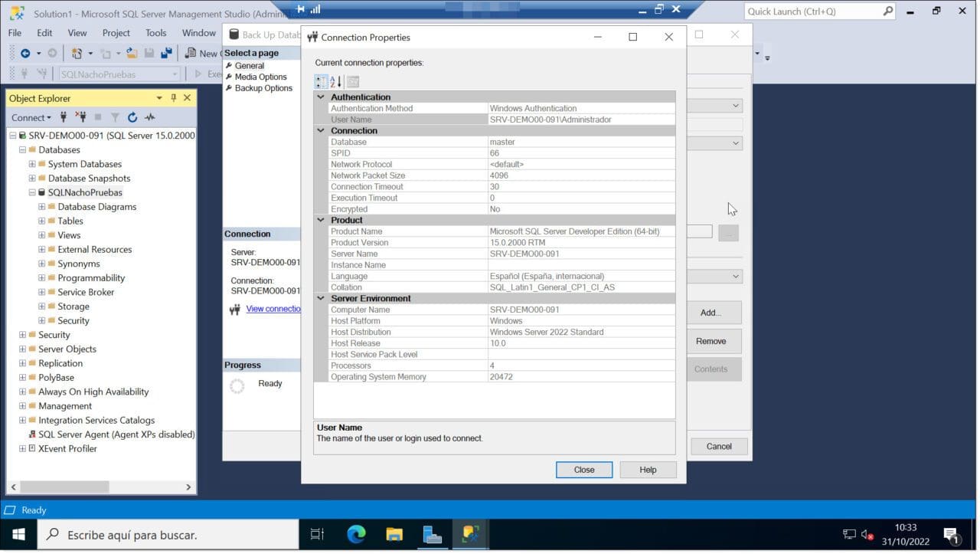Collapse the Authentication property category
The width and height of the screenshot is (980, 554).
tap(321, 97)
